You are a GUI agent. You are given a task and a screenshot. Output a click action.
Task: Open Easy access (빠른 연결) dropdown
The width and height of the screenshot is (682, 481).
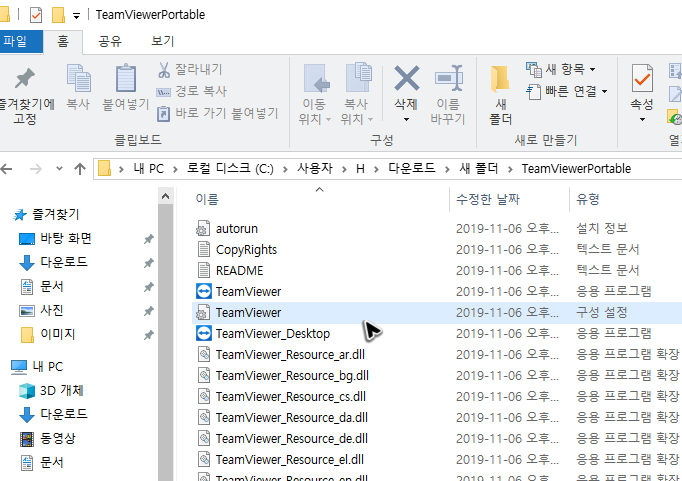pyautogui.click(x=566, y=91)
